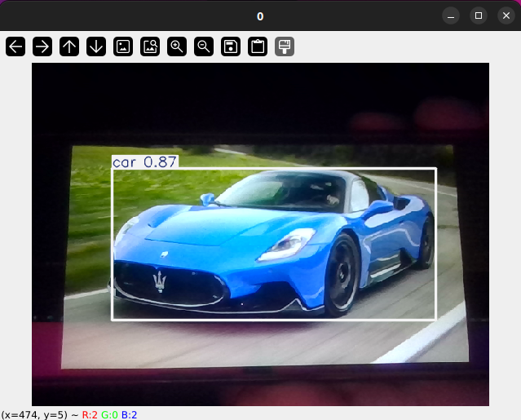The width and height of the screenshot is (521, 420).
Task: Zoom out with the minus magnifier icon
Action: point(204,46)
